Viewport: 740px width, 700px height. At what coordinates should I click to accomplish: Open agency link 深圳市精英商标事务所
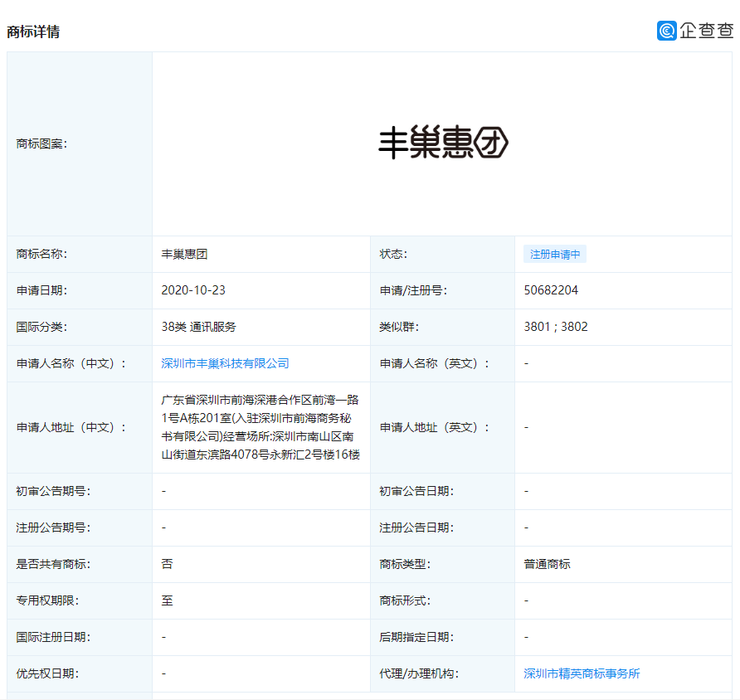(582, 673)
